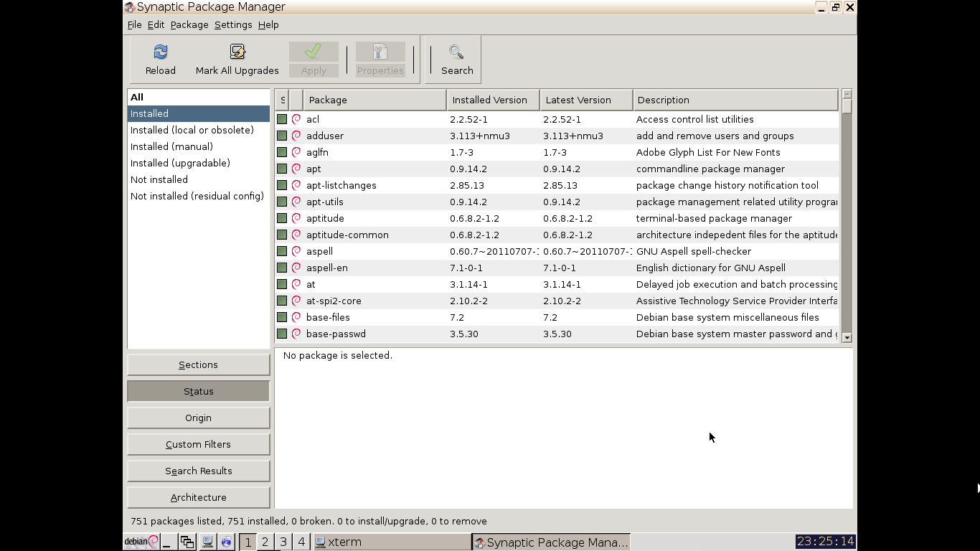Click the status checkbox for base-files
980x551 pixels.
click(282, 318)
